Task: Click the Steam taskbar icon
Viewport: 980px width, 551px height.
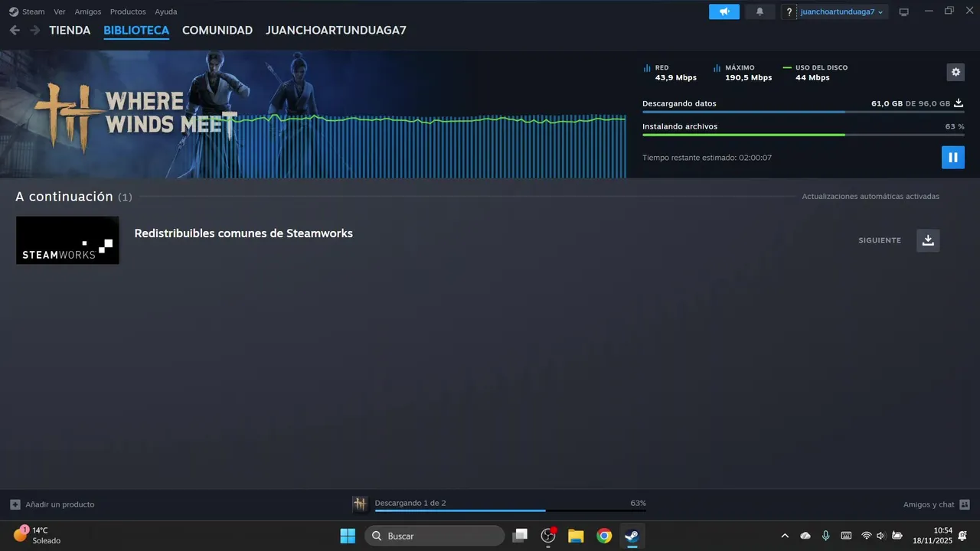Action: coord(632,536)
